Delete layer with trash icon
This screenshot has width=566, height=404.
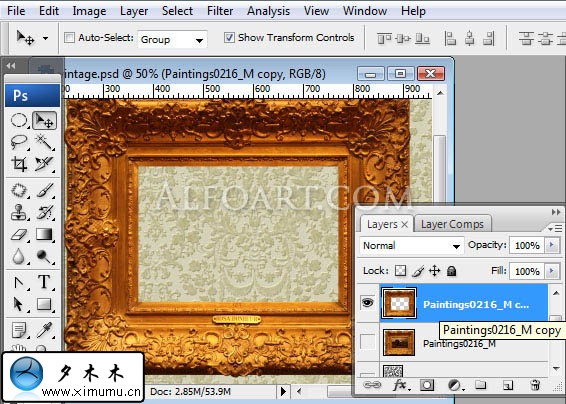click(x=535, y=385)
